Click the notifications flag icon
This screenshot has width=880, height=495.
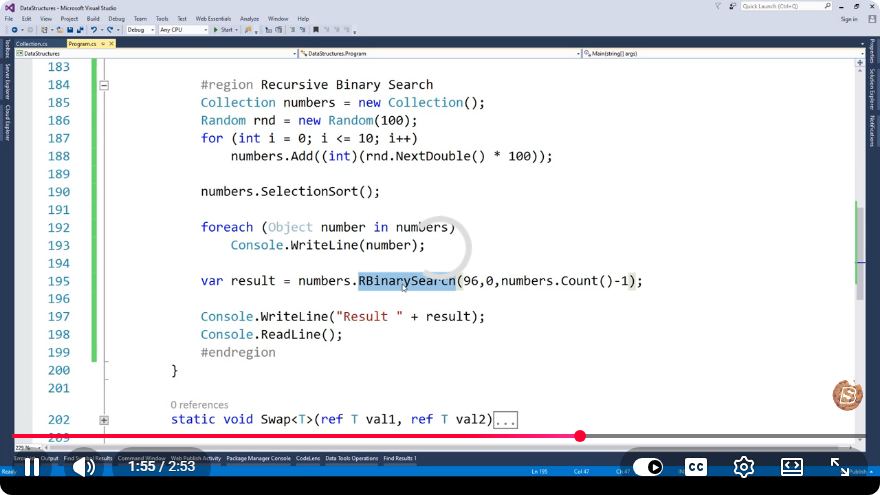pos(718,6)
